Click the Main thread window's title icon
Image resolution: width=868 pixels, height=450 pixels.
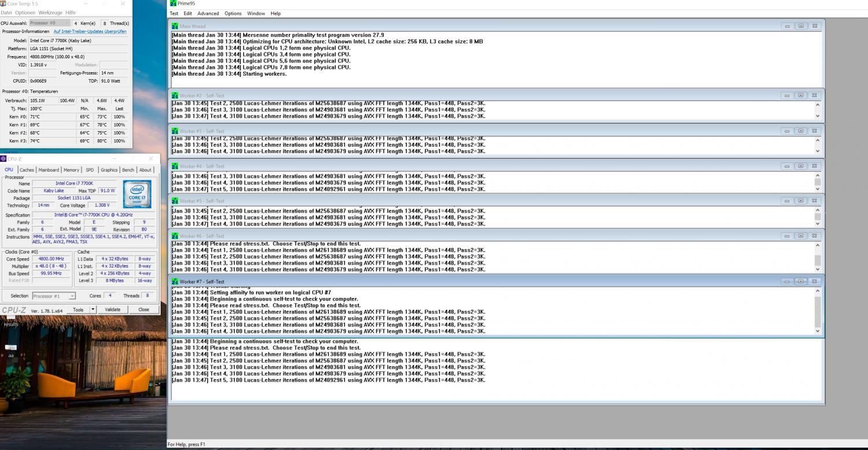tap(175, 26)
